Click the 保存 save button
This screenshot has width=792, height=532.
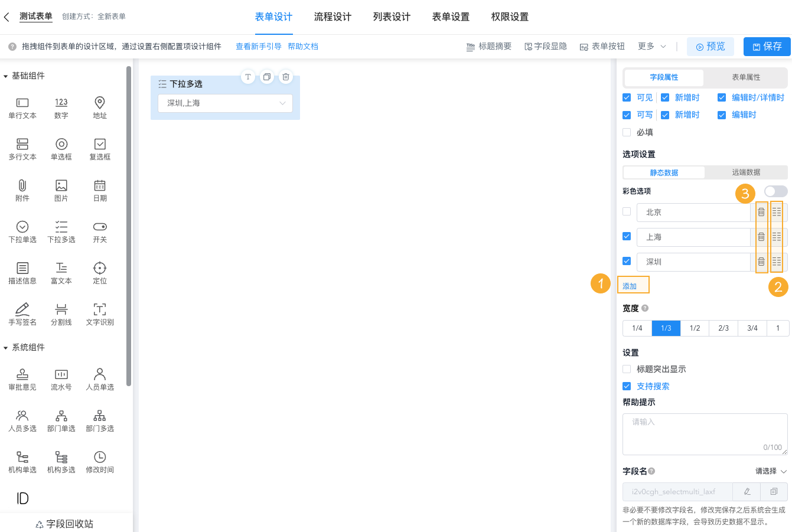tap(767, 46)
